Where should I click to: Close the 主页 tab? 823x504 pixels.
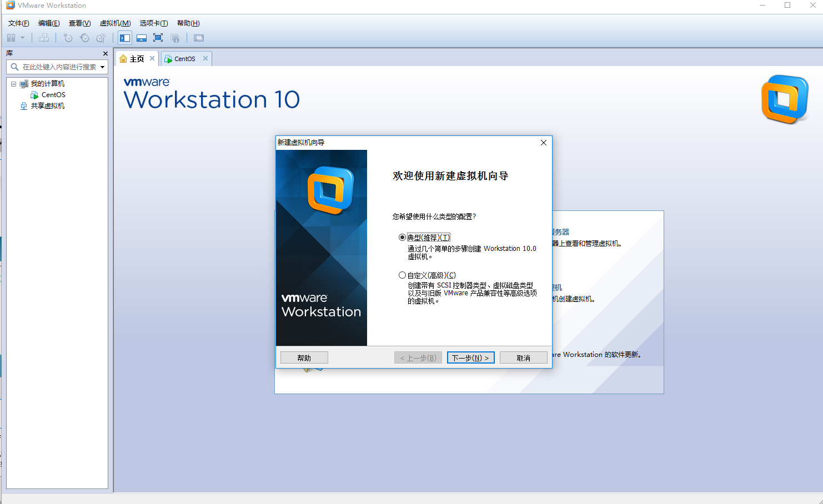tap(152, 58)
